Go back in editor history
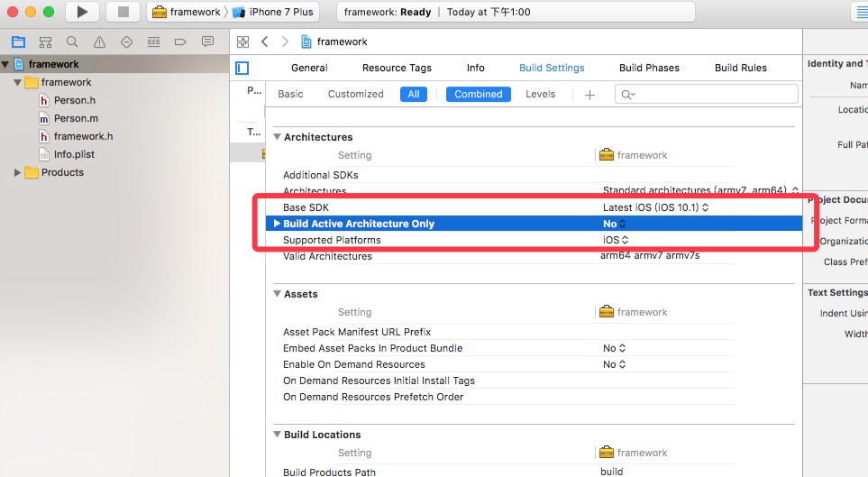 tap(265, 41)
